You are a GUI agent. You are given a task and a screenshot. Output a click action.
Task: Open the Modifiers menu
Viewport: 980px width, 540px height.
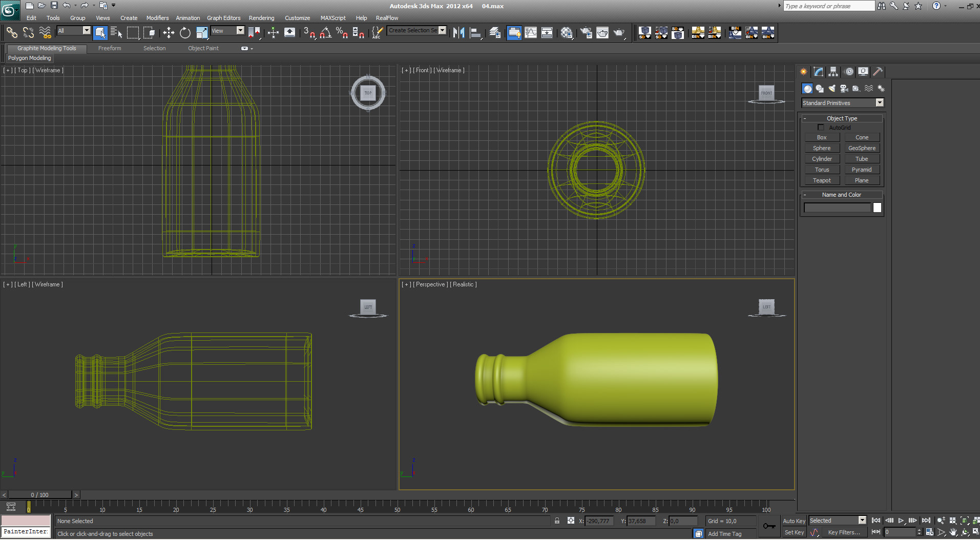[157, 18]
